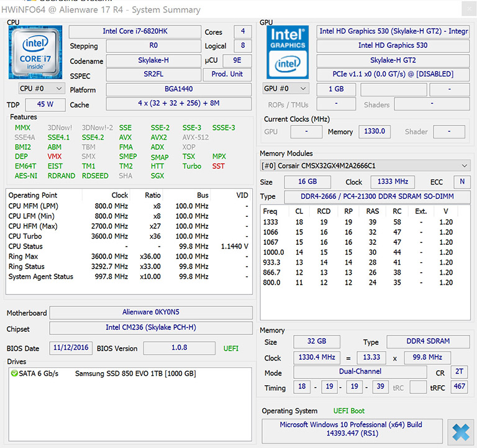Viewport: 477px width, 448px height.
Task: Click the RCD column header in timings table
Action: pyautogui.click(x=324, y=211)
